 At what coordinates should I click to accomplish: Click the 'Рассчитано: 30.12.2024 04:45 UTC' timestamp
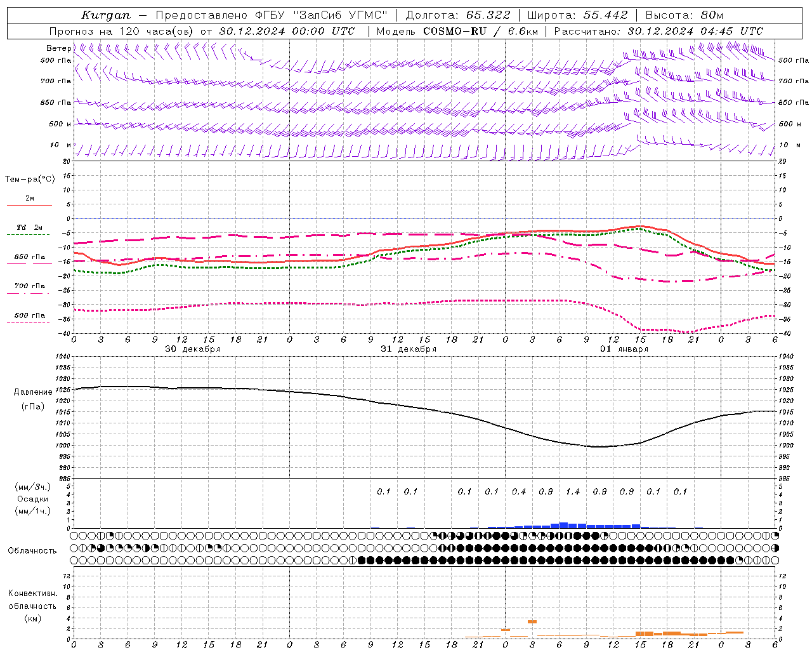point(658,31)
